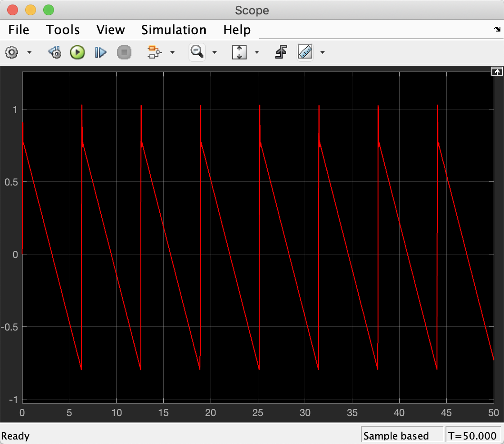Close the Scope window with the red button

13,10
